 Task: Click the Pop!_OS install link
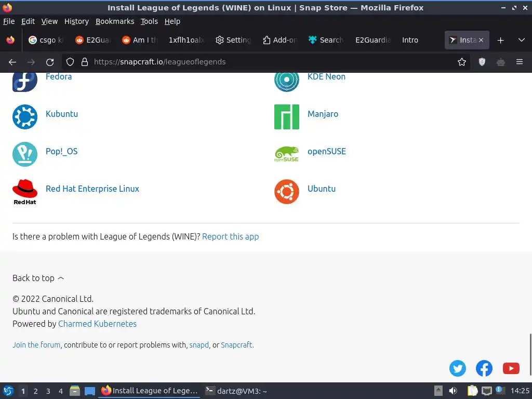coord(61,151)
